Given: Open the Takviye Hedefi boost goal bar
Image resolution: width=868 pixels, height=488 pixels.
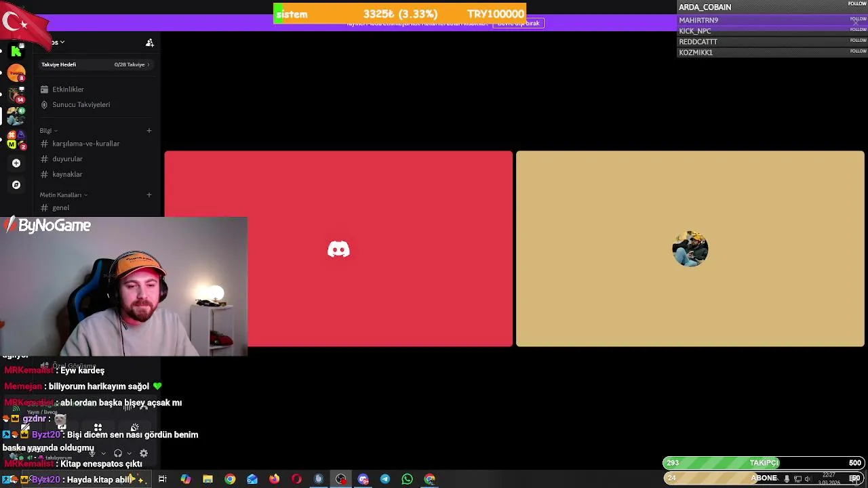Looking at the screenshot, I should point(96,64).
